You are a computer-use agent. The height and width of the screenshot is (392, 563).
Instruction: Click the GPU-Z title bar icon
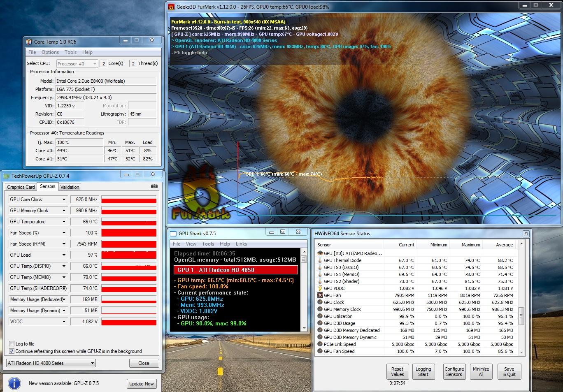[x=6, y=176]
